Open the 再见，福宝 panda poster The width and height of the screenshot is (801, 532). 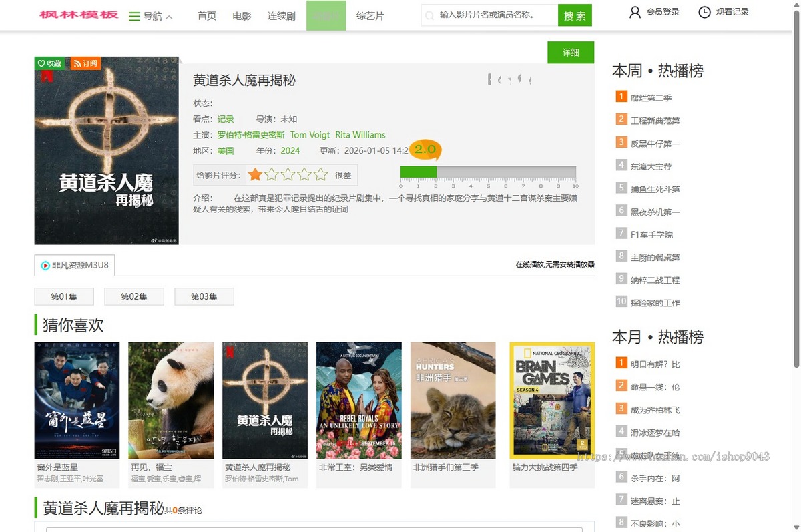(171, 401)
